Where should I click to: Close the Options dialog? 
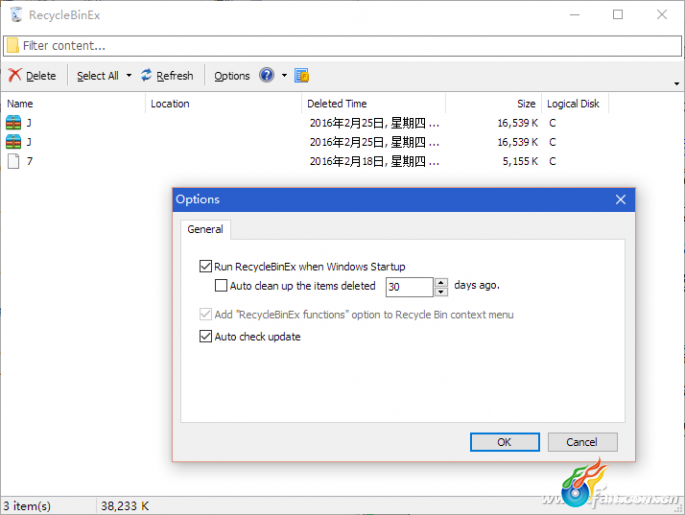coord(620,200)
